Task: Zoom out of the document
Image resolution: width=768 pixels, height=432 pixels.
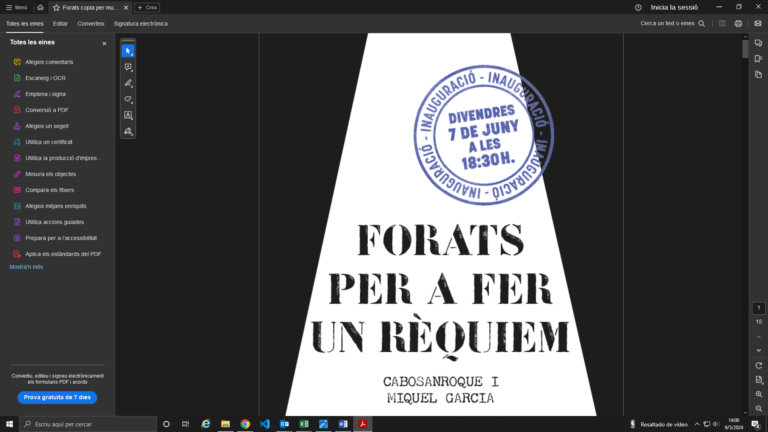Action: pos(759,408)
